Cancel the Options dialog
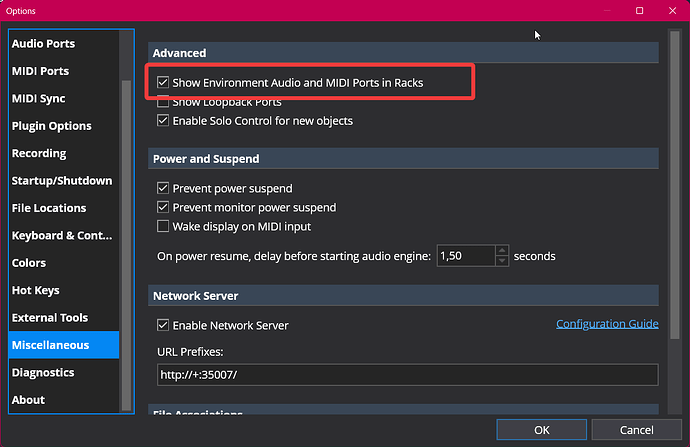Screen dimensions: 690x447 (636, 430)
